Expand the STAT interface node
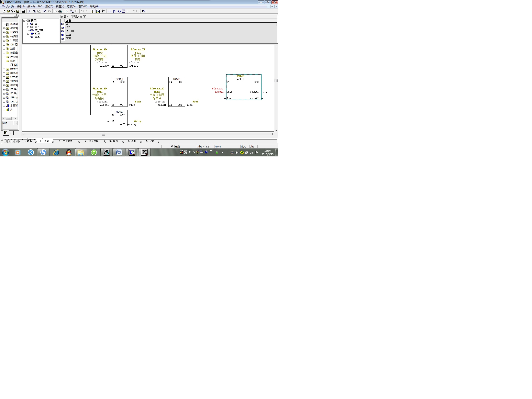Viewport: 532px width, 399px height. coord(28,34)
